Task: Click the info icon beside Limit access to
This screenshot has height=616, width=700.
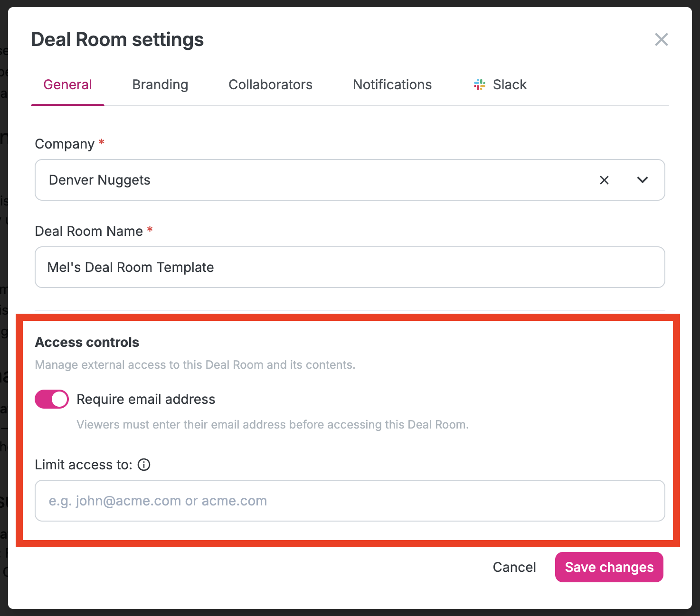Action: click(144, 465)
